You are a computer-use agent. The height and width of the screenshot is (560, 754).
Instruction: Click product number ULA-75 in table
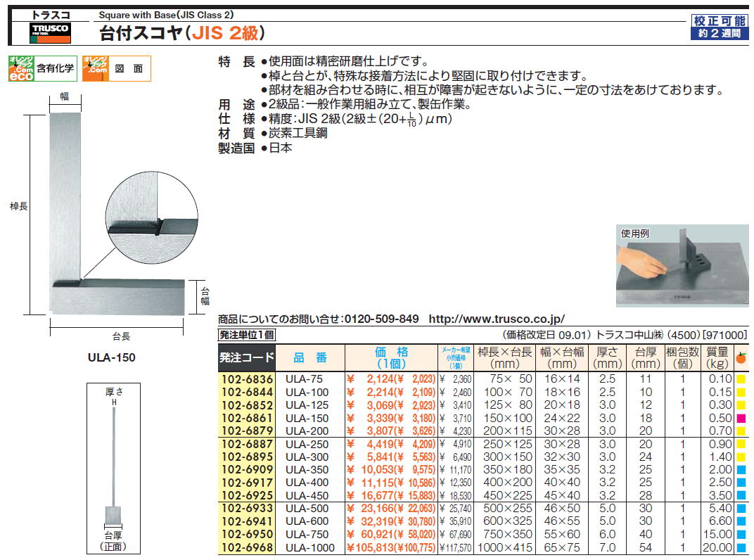(304, 379)
